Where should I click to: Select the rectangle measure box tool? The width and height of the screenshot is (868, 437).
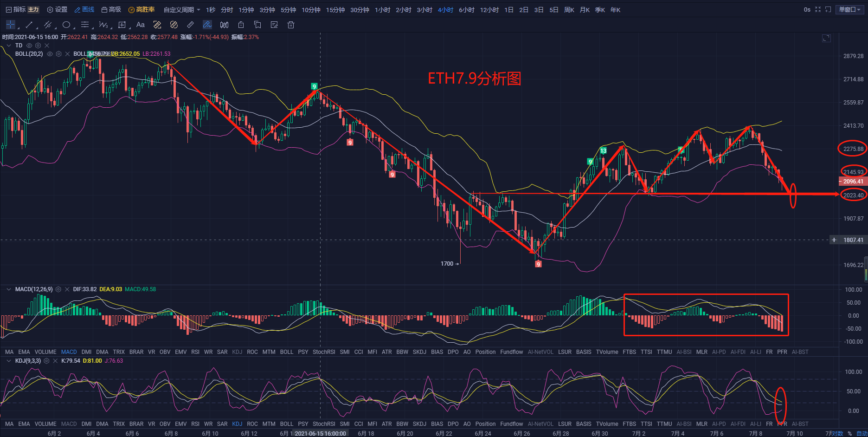click(122, 25)
